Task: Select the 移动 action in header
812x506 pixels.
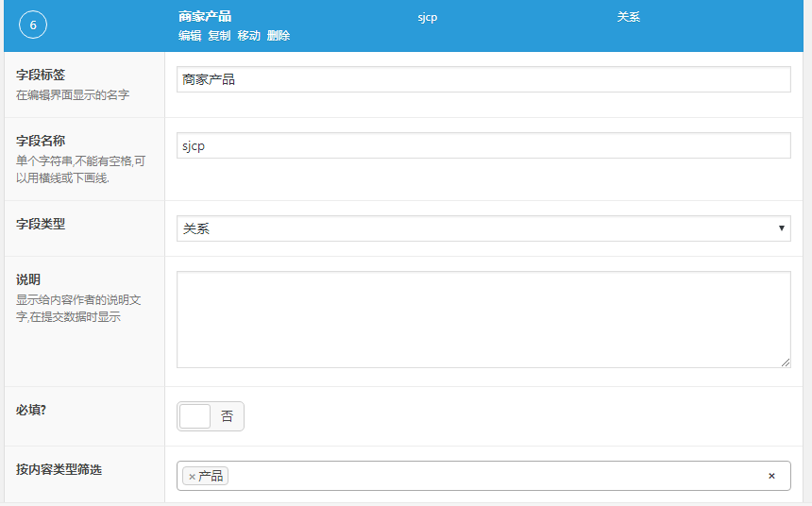Action: click(248, 36)
